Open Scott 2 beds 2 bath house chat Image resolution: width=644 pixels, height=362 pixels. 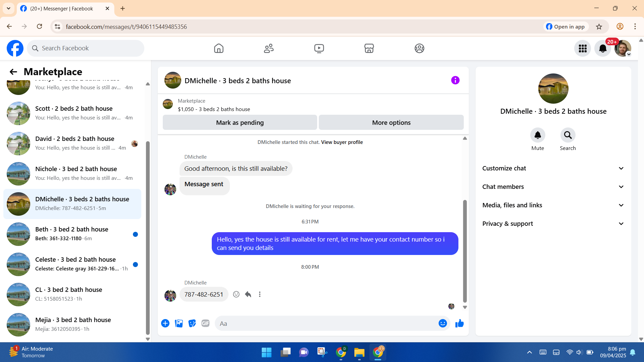pos(72,113)
